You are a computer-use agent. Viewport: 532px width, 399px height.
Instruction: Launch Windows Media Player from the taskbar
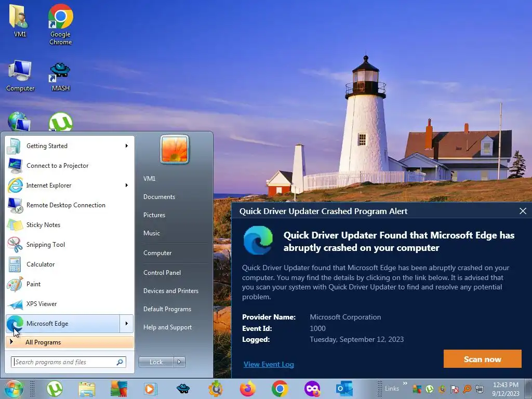150,389
